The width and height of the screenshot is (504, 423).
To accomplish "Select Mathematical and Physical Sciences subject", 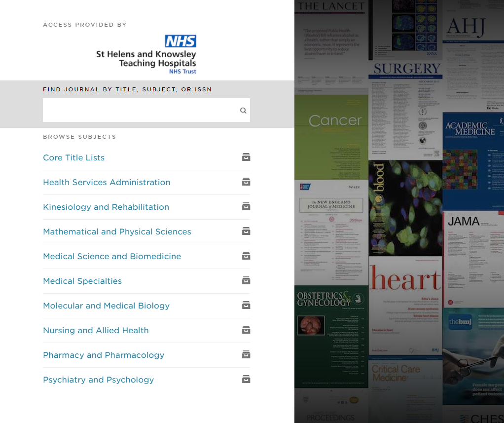I will coord(117,231).
